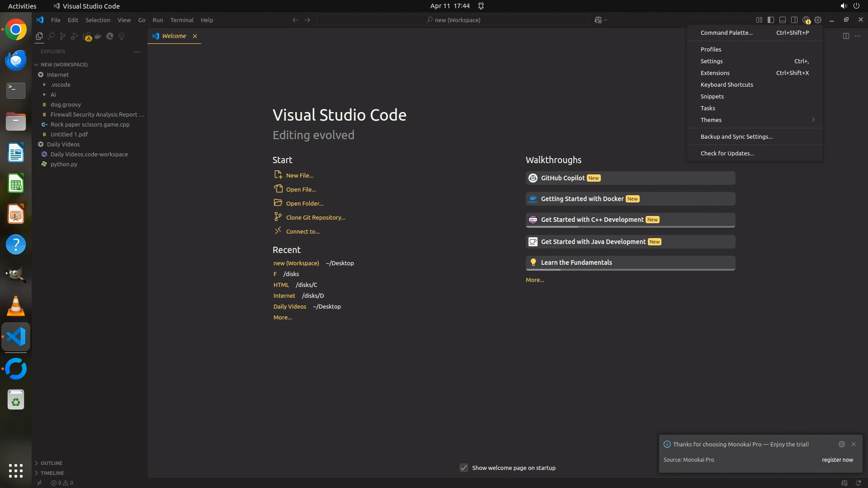Select Keyboard Shortcuts from the menu
This screenshot has height=488, width=868.
tap(726, 84)
